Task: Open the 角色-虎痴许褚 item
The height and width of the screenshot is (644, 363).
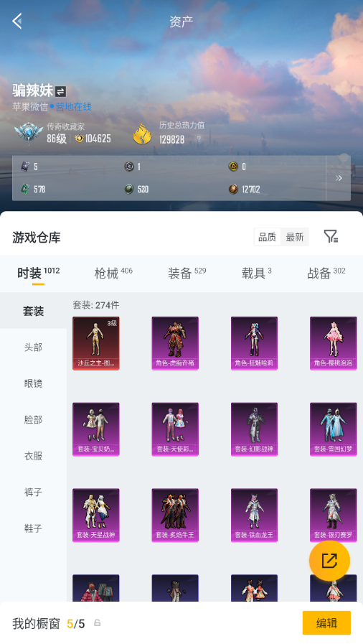Action: [x=175, y=343]
